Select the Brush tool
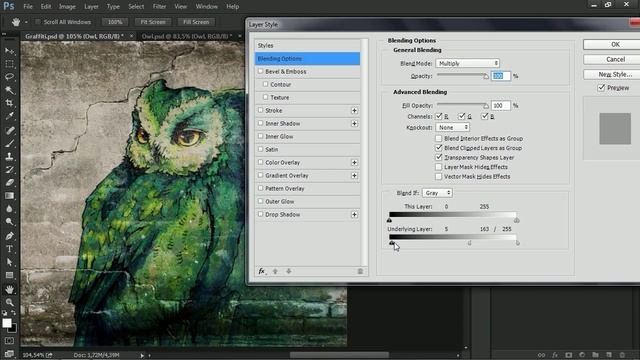The width and height of the screenshot is (640, 360). (9, 143)
